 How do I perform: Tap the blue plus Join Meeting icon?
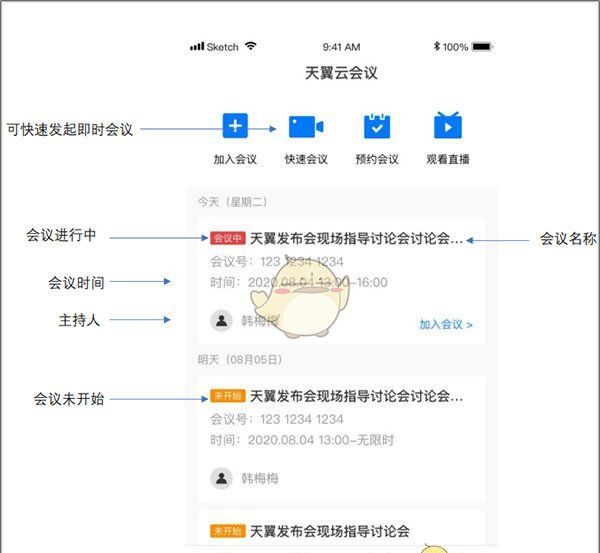[x=235, y=126]
